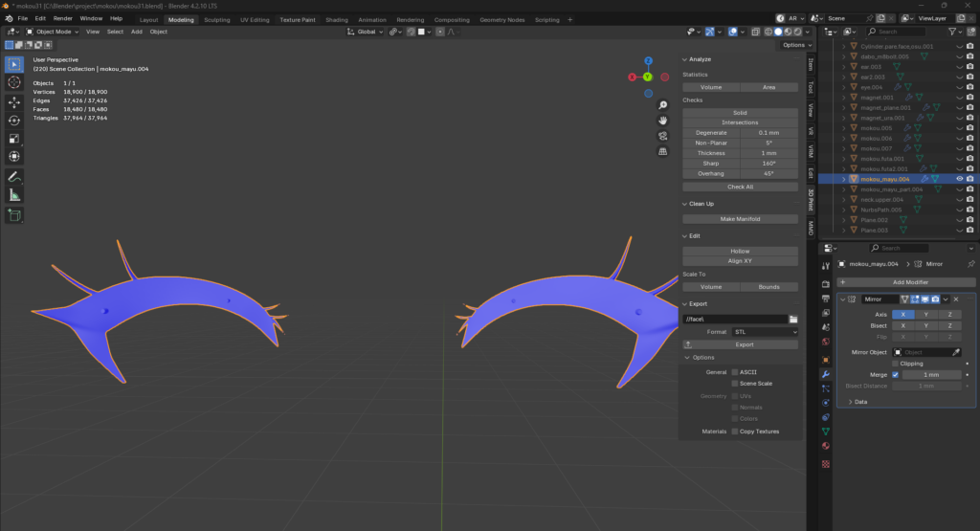This screenshot has height=531, width=980.
Task: Click the eyedropper in Mirror Object field
Action: click(x=955, y=352)
